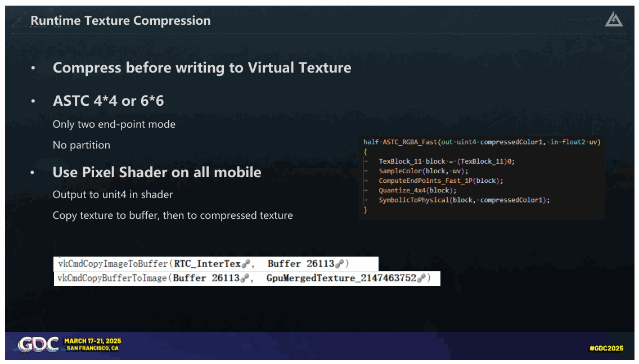Click the bullet Use Pixel Shader on all mobile
The image size is (639, 364).
point(157,172)
